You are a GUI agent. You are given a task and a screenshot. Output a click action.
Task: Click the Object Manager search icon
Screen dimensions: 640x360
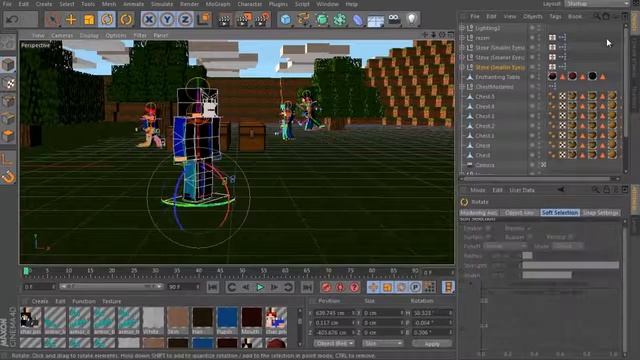(x=597, y=16)
